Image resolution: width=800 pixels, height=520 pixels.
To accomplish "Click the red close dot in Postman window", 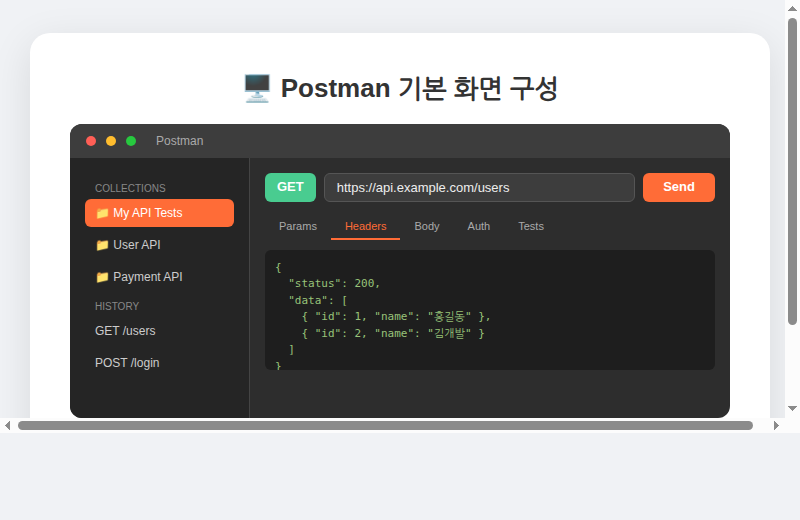I will tap(91, 141).
